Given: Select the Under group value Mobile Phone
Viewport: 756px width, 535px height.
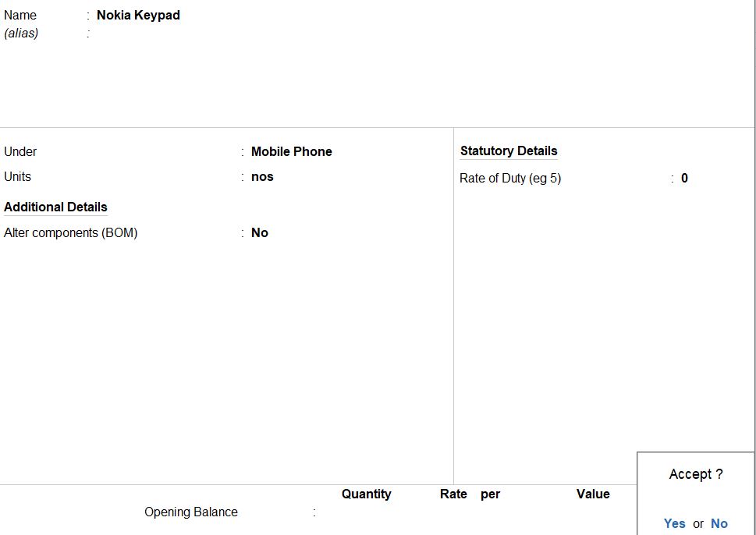Looking at the screenshot, I should pos(291,151).
